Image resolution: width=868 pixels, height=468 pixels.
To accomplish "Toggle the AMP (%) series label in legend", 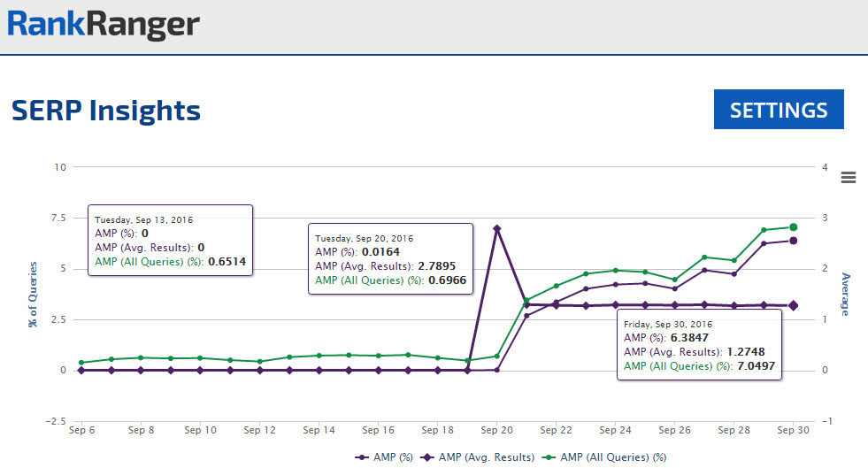I will pyautogui.click(x=393, y=456).
